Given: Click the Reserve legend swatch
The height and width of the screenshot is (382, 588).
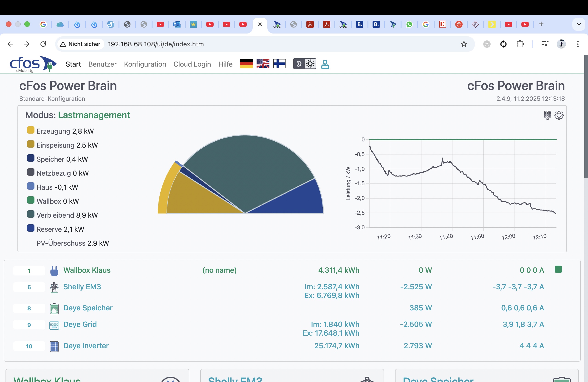Looking at the screenshot, I should click(31, 228).
